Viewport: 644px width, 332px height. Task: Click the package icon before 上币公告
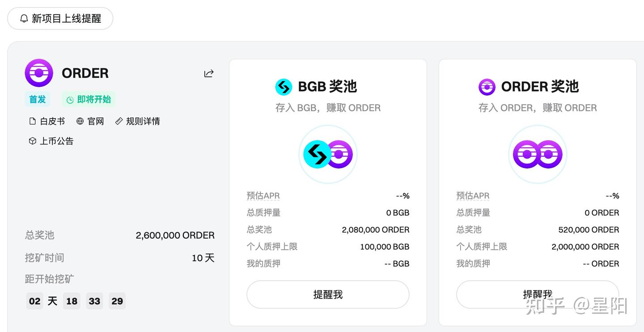pos(32,141)
